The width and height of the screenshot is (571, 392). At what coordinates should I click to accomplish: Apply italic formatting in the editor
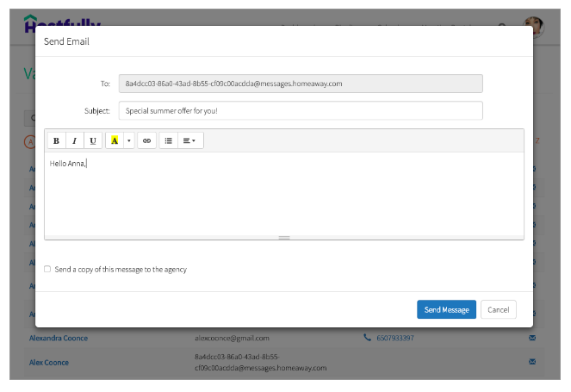[x=75, y=140]
